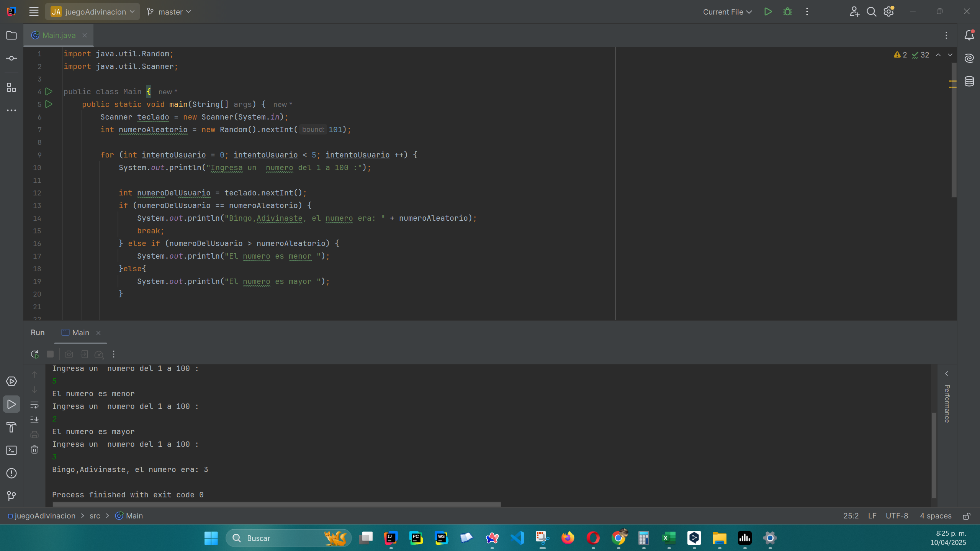Open UTF-8 encoding selector
Viewport: 980px width, 551px height.
[x=897, y=516]
